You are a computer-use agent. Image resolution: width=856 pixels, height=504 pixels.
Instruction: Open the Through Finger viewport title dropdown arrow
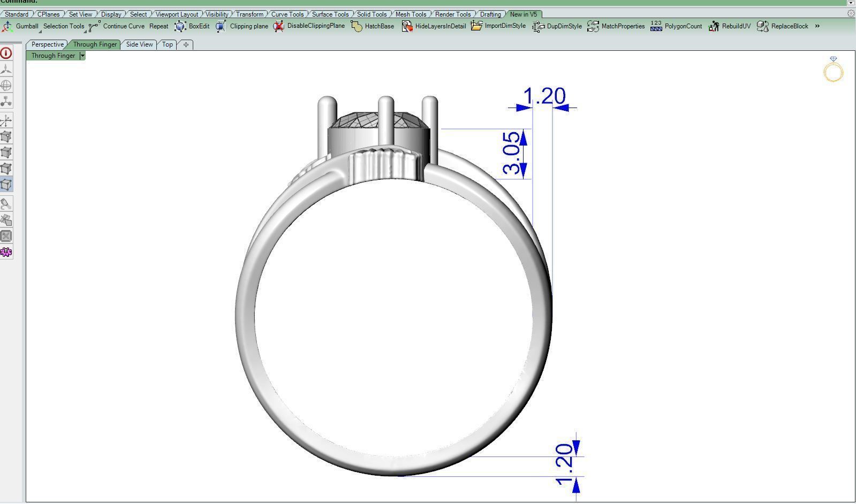point(82,56)
